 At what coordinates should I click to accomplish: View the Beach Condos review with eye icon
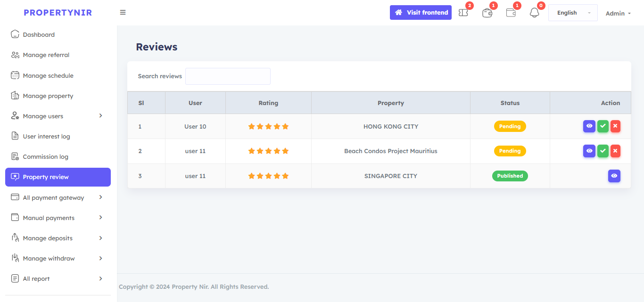tap(589, 151)
